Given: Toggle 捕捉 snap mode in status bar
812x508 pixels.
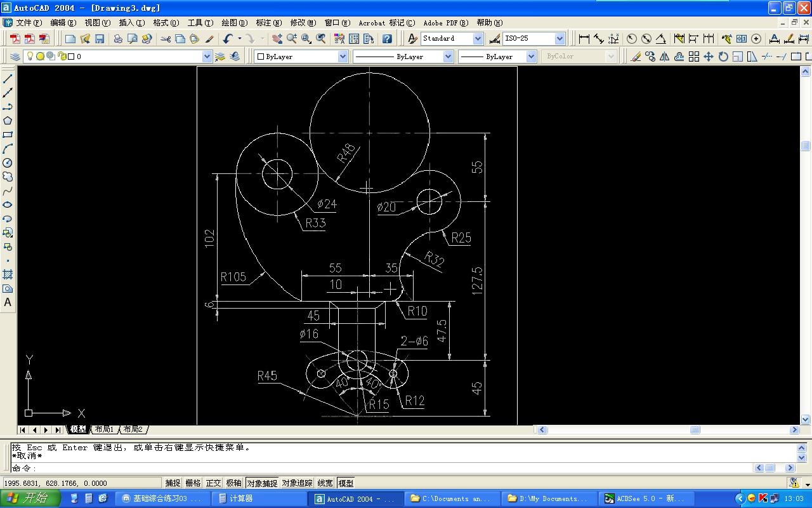Looking at the screenshot, I should click(173, 483).
